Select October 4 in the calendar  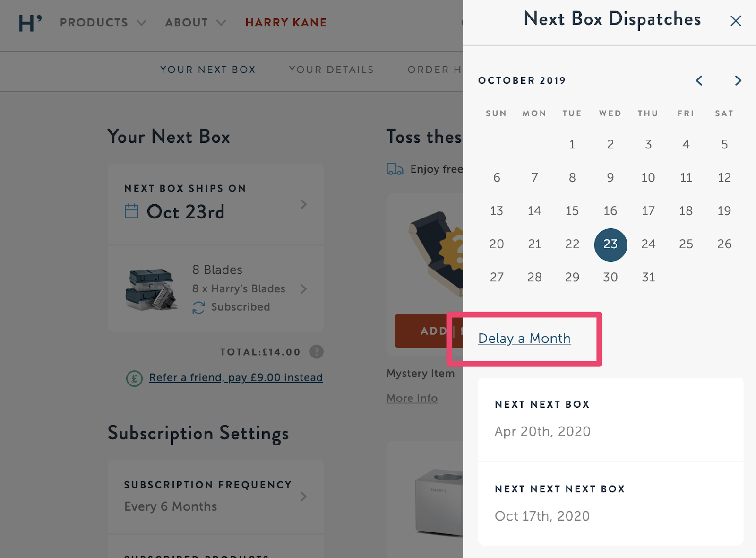click(x=686, y=144)
